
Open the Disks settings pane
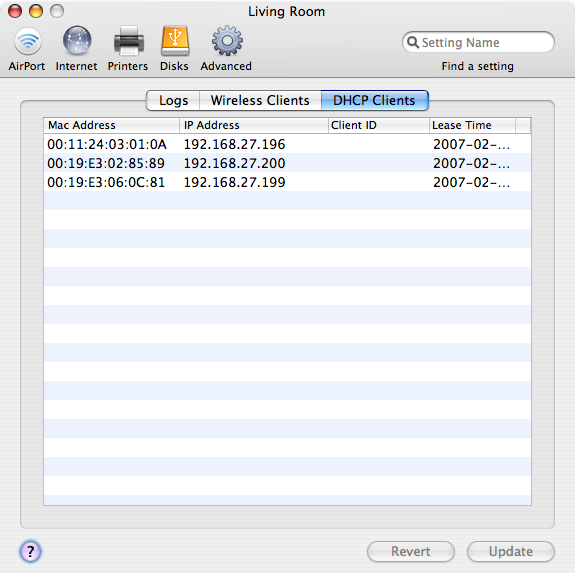click(x=175, y=49)
